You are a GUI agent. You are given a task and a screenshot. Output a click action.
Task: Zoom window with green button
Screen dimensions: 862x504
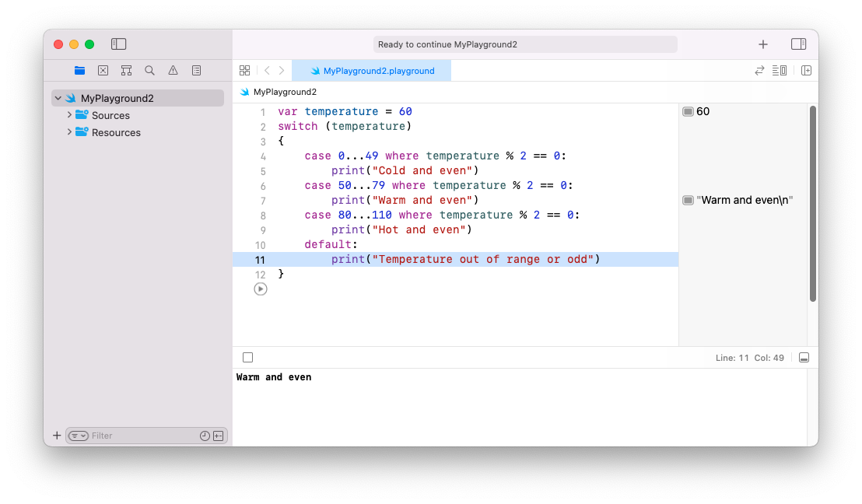click(x=89, y=44)
